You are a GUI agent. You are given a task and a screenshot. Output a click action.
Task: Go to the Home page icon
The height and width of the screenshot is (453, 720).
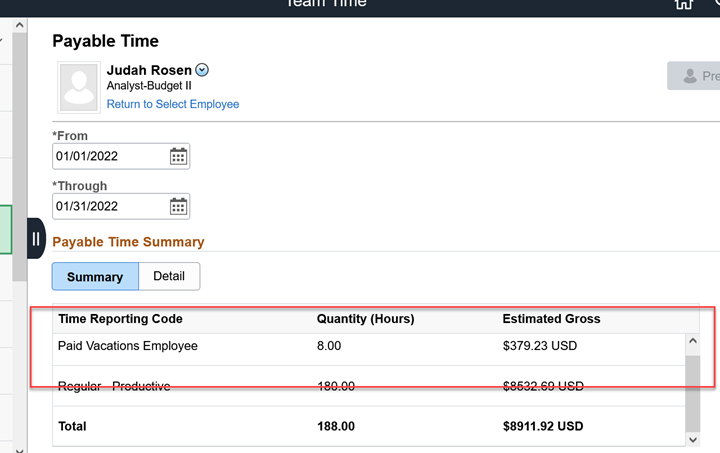coord(684,4)
